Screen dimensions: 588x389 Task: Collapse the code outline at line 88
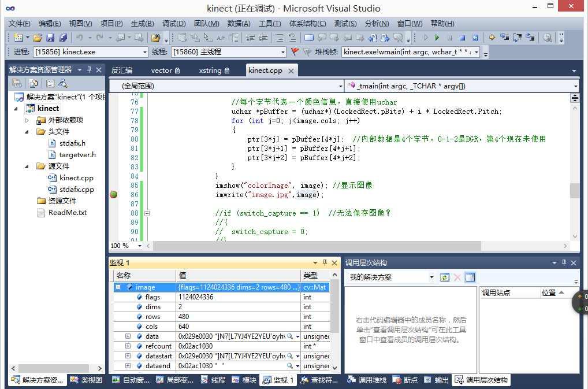tap(147, 213)
